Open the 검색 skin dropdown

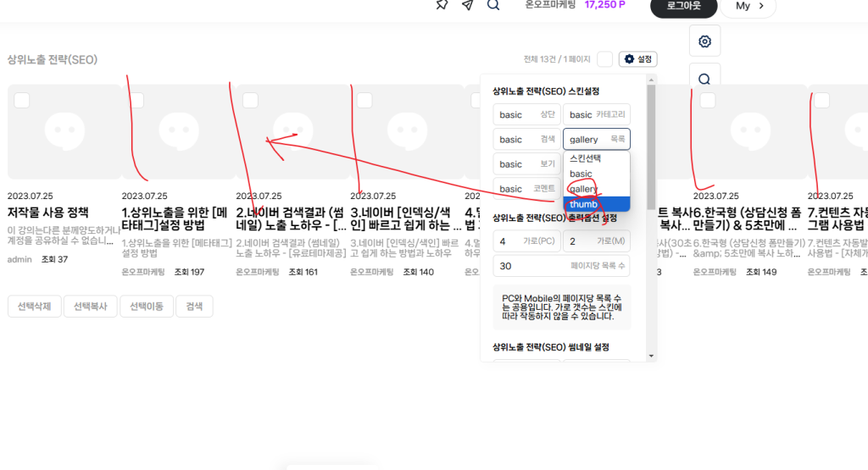(526, 140)
